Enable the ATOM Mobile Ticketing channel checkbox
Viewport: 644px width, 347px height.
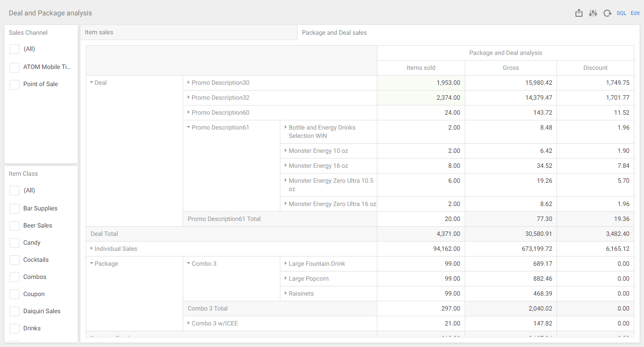(x=14, y=67)
